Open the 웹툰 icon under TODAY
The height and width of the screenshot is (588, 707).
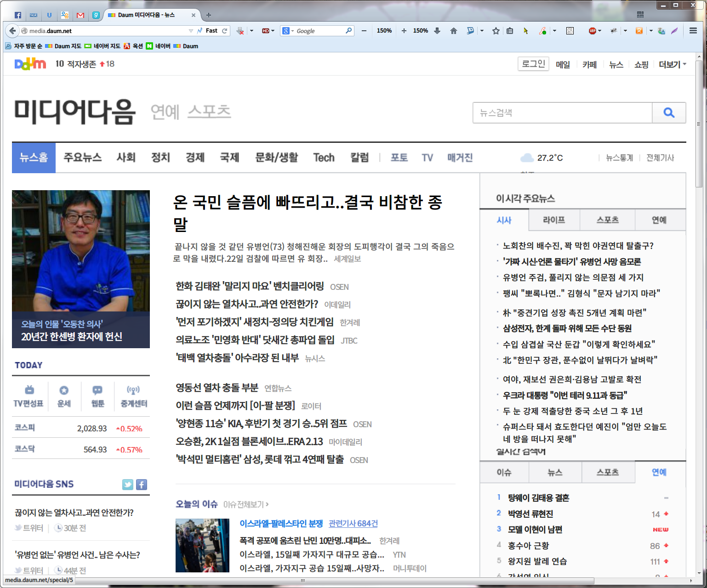pos(97,396)
